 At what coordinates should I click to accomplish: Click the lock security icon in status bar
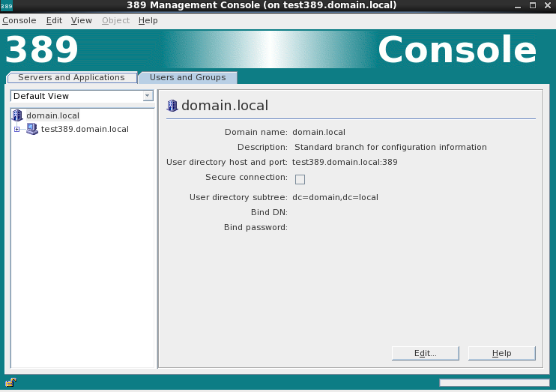click(10, 382)
